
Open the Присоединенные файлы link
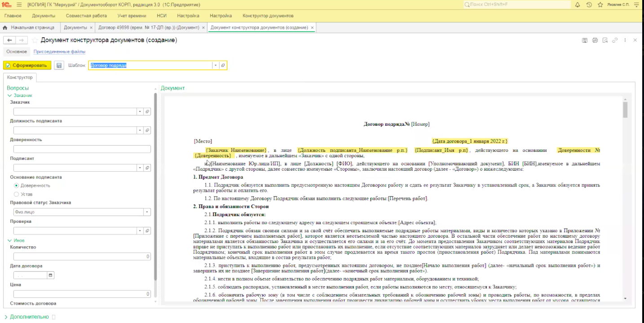59,52
